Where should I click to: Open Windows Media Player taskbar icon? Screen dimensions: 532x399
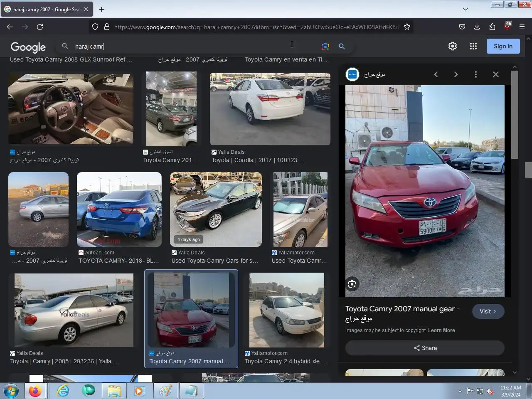coord(139,391)
